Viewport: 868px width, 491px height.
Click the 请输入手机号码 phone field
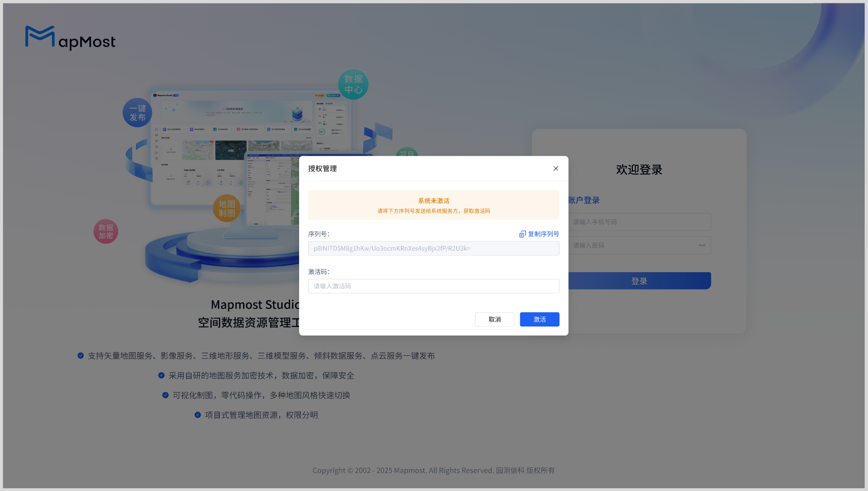point(639,222)
